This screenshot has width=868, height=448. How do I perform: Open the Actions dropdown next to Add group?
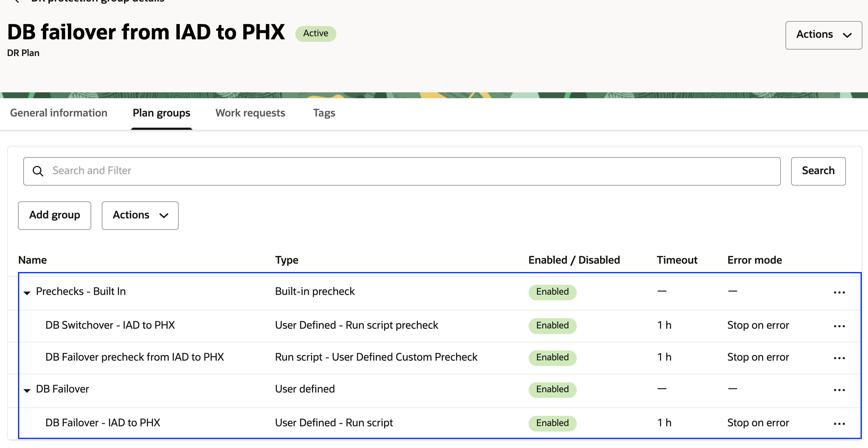(x=140, y=215)
